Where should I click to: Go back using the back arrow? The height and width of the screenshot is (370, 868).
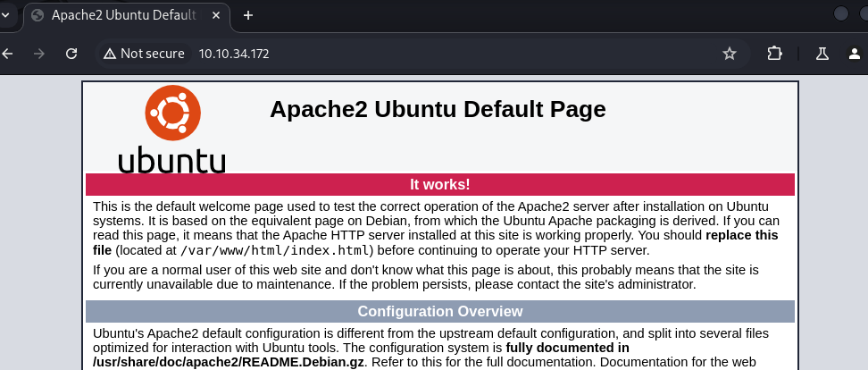coord(8,54)
